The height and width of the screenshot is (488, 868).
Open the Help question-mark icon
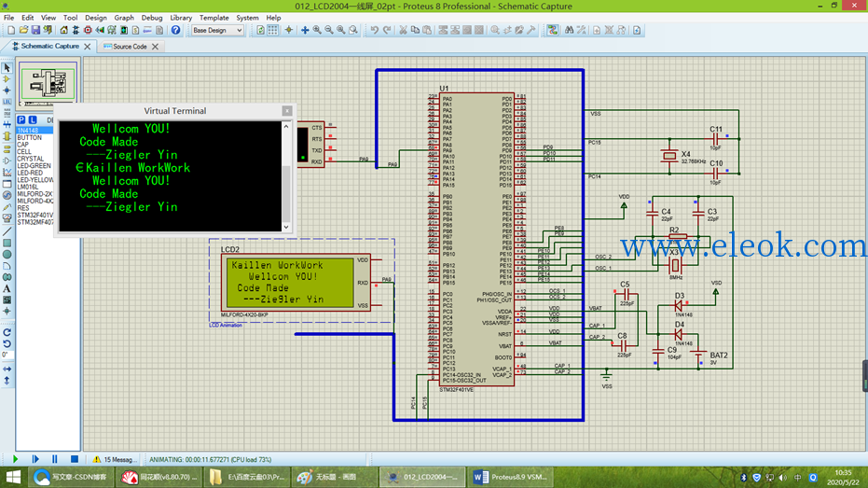175,30
